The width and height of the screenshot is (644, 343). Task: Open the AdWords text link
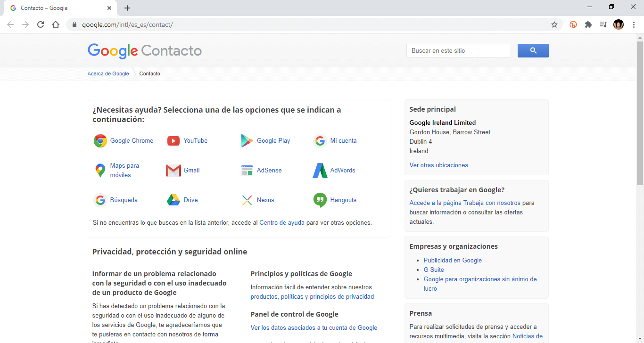343,171
